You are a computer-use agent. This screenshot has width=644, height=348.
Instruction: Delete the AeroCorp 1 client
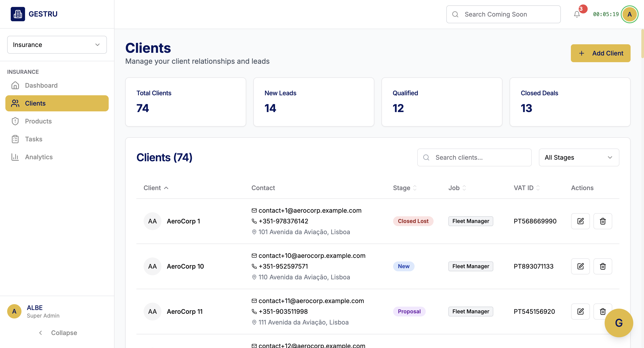(x=602, y=221)
